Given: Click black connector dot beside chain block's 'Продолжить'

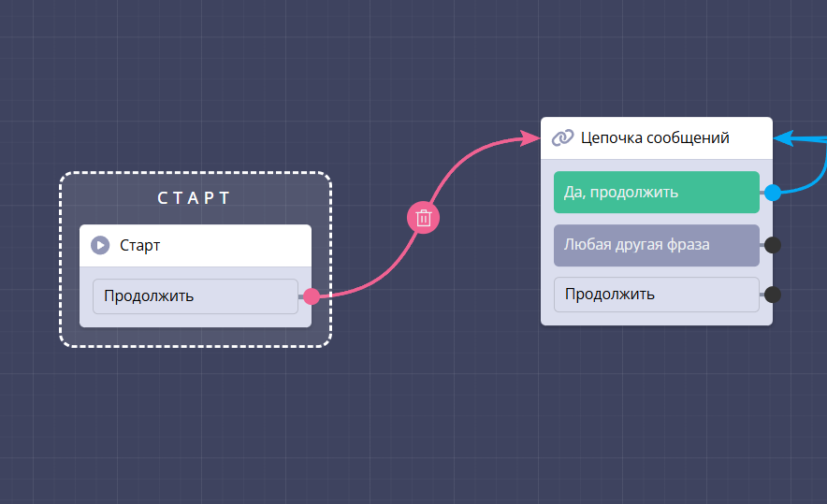Looking at the screenshot, I should (x=772, y=295).
